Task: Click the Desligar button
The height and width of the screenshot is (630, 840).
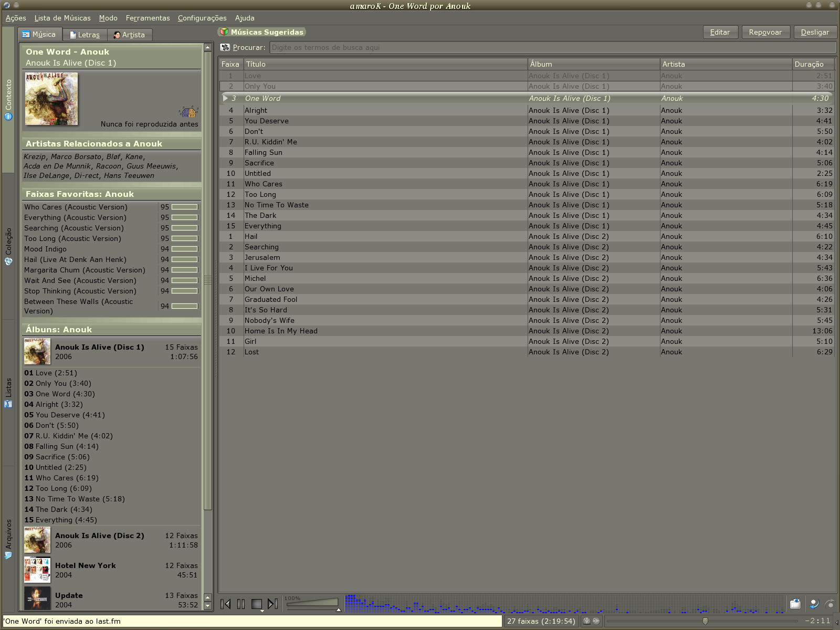Action: click(815, 32)
